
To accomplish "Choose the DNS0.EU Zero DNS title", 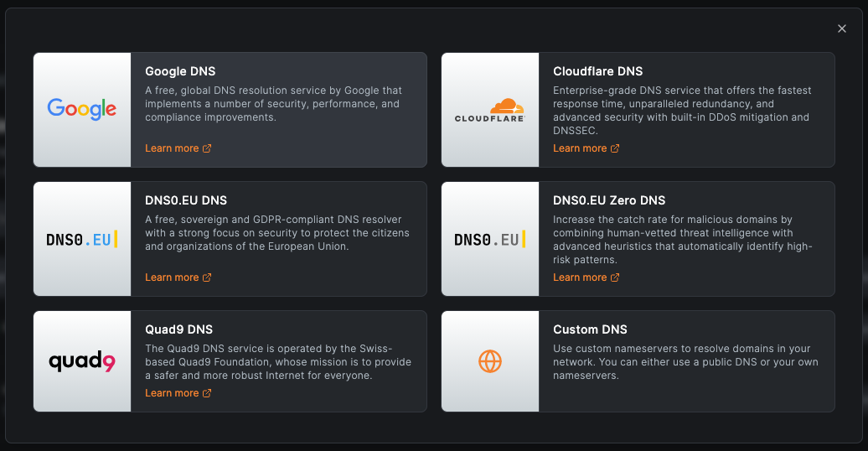I will click(x=609, y=200).
